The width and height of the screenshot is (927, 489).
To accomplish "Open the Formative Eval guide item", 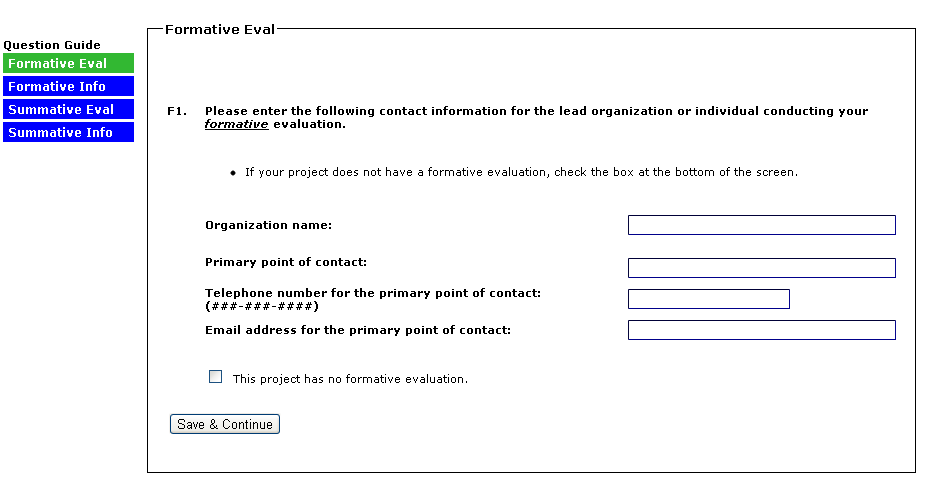I will click(68, 64).
